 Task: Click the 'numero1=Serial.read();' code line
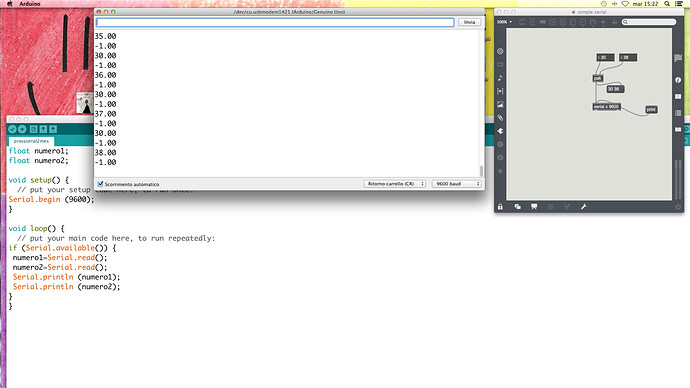coord(60,257)
